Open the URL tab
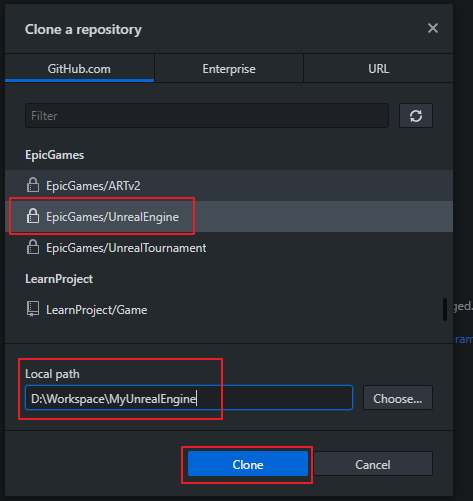The image size is (473, 501). (378, 69)
